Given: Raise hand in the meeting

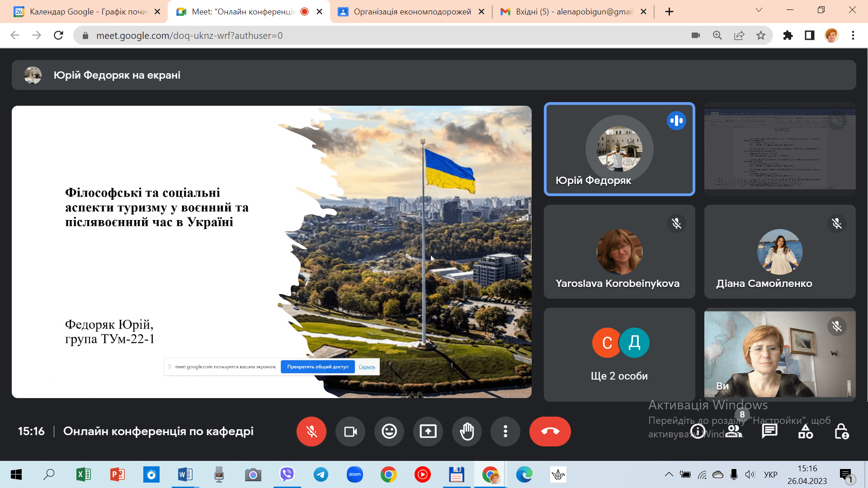Looking at the screenshot, I should tap(467, 432).
